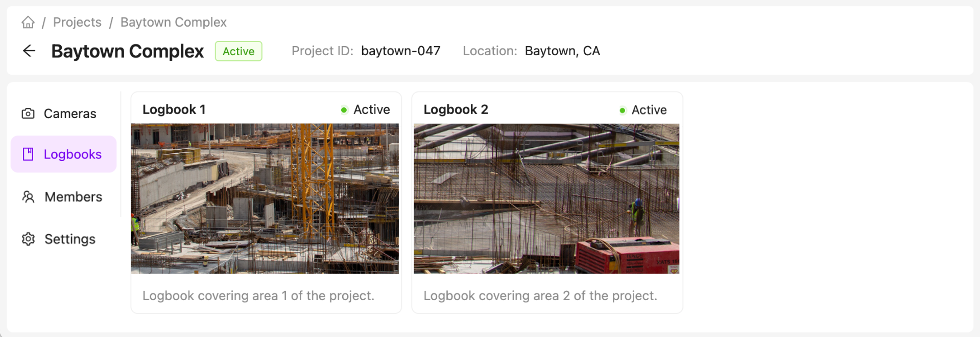Open Logbook 2 by clicking its title
Viewport: 980px width, 337px height.
click(456, 109)
